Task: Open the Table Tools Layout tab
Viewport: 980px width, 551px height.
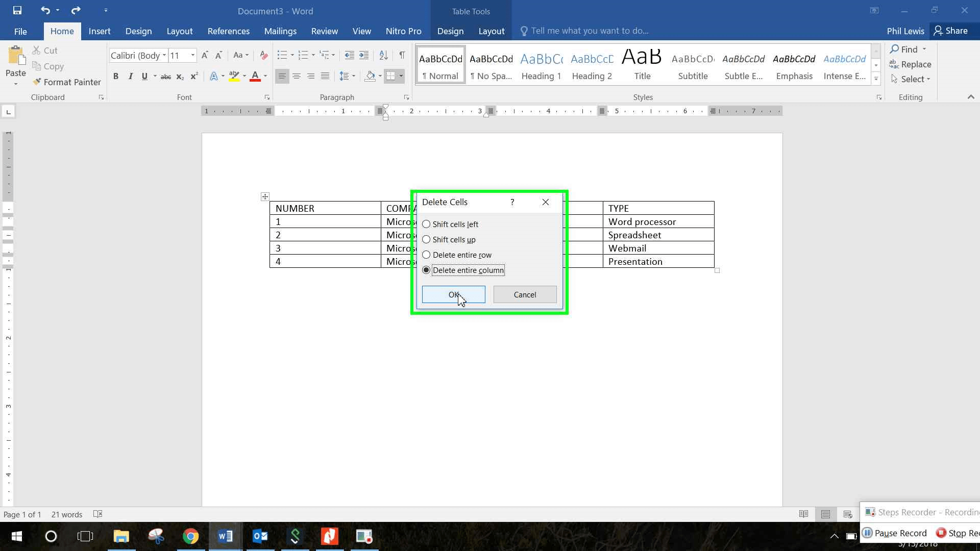Action: click(x=491, y=31)
